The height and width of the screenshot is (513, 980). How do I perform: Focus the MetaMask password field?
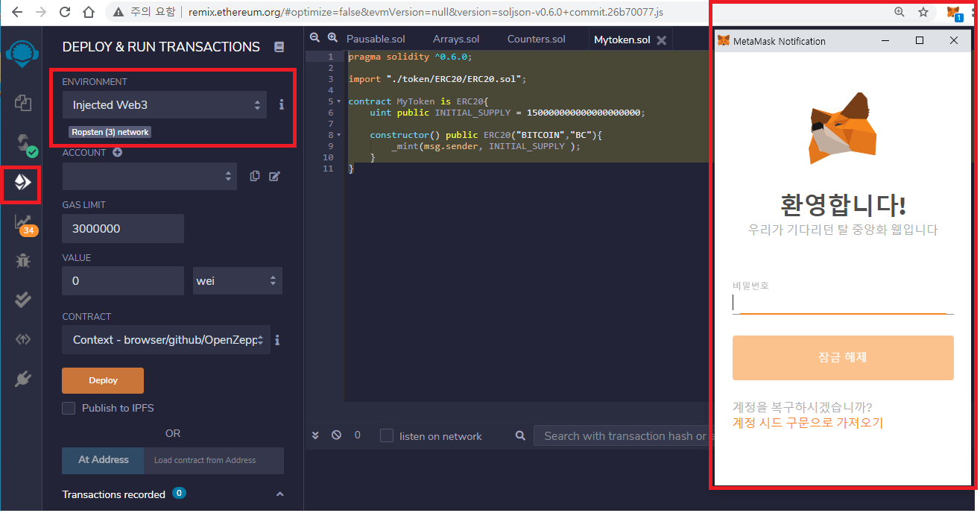click(x=843, y=303)
